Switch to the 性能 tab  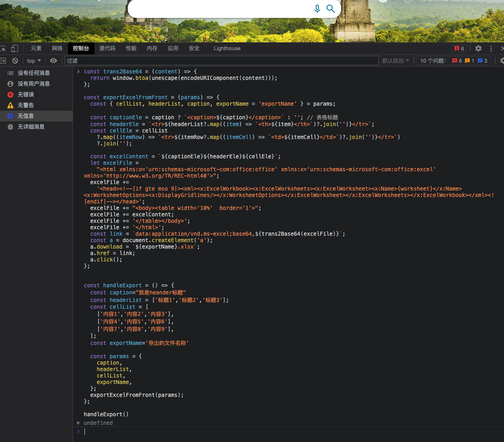point(131,48)
